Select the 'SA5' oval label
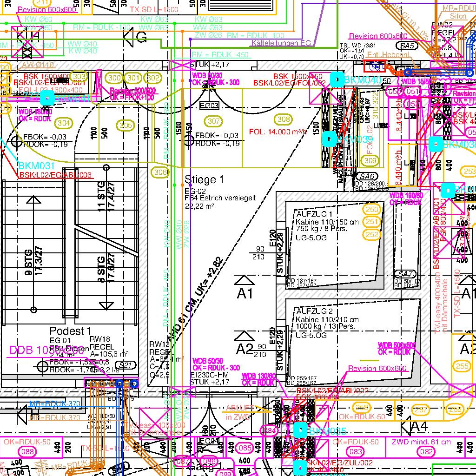 [407, 46]
